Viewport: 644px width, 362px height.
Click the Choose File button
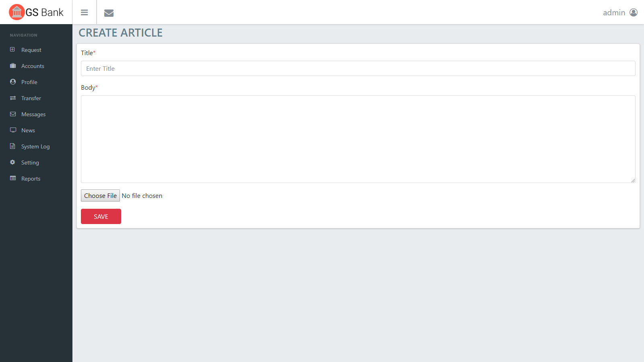pyautogui.click(x=100, y=195)
